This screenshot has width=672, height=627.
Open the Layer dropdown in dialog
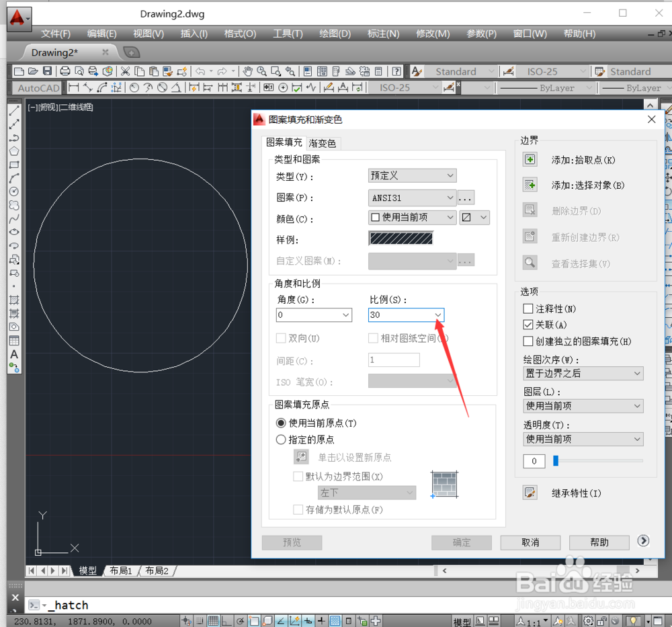coord(583,406)
